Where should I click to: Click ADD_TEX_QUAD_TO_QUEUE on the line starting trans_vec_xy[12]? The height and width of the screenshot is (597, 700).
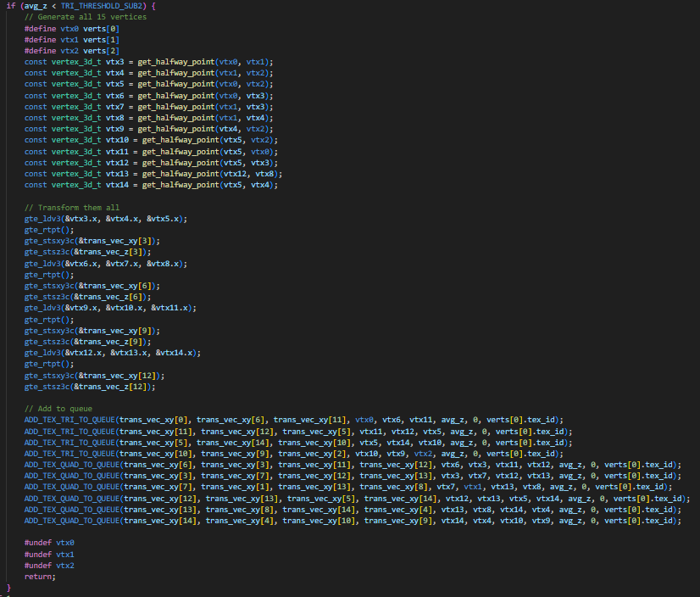[72, 499]
